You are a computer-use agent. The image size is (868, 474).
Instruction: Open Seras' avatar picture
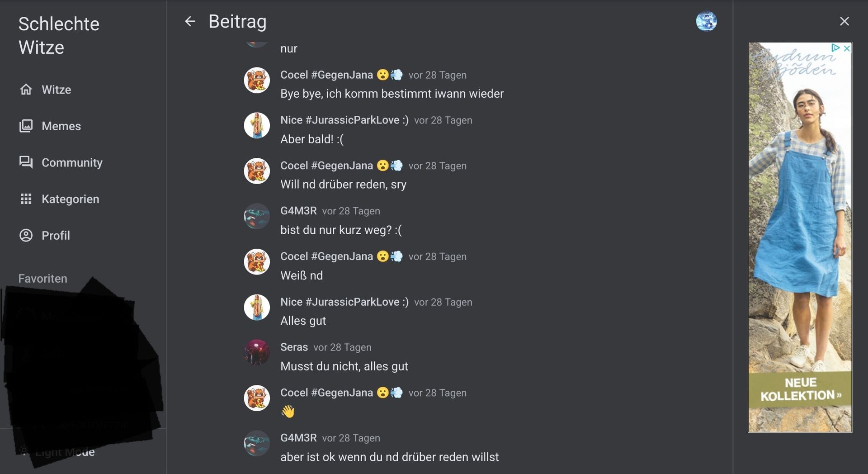coord(257,352)
